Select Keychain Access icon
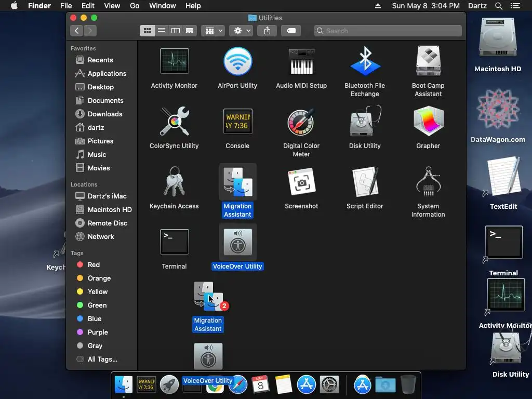 tap(174, 181)
